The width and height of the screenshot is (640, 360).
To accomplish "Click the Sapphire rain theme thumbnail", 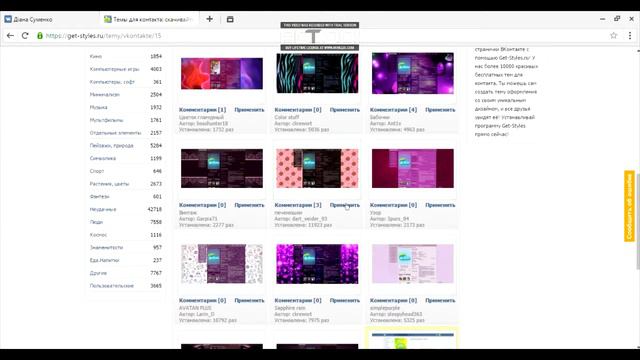I will pyautogui.click(x=317, y=264).
